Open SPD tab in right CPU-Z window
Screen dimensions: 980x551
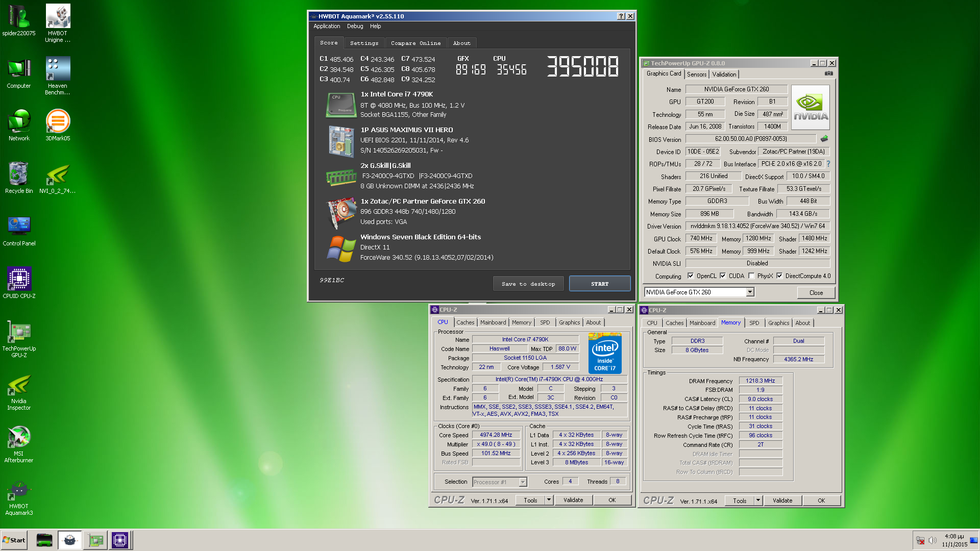click(x=754, y=323)
